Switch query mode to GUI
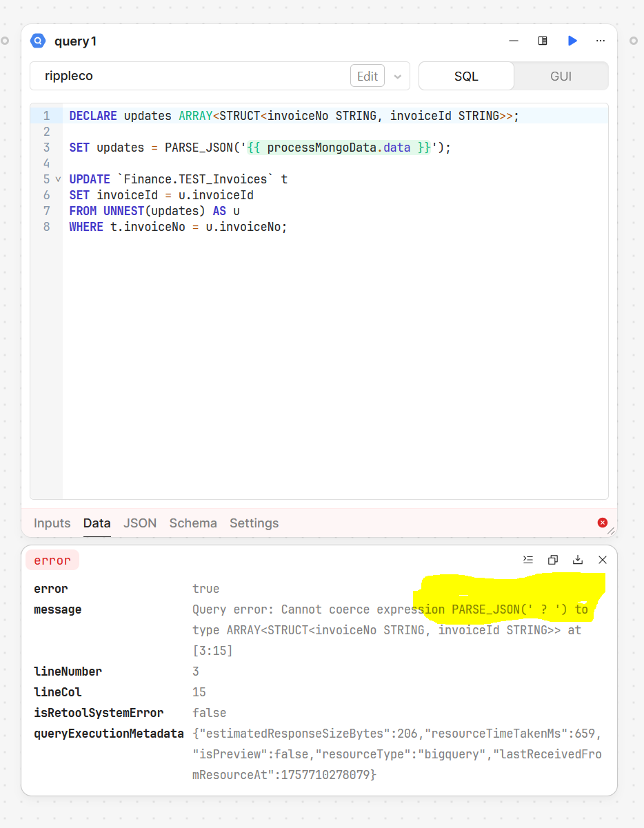Image resolution: width=644 pixels, height=828 pixels. (561, 77)
